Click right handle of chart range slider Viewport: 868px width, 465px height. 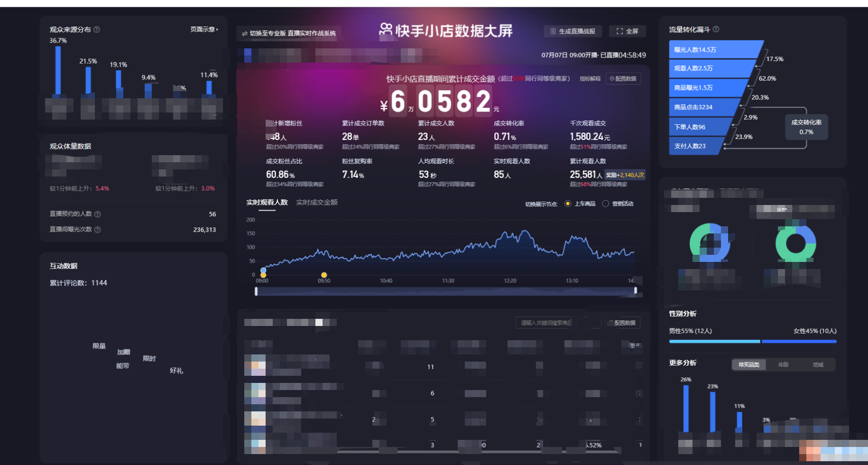point(636,290)
